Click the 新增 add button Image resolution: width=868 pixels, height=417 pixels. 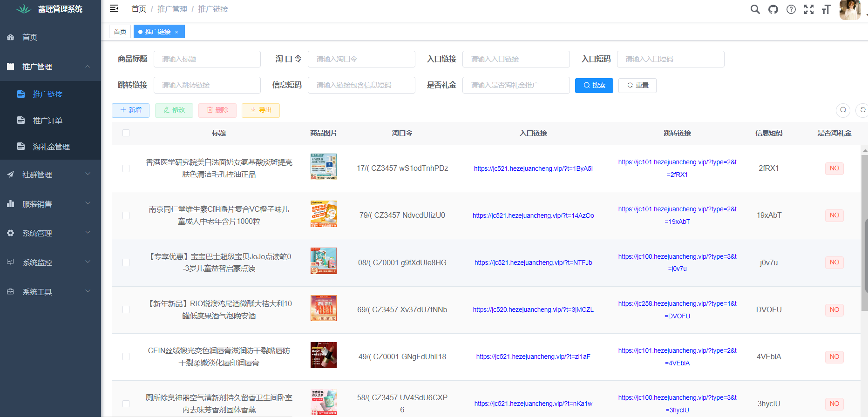130,110
